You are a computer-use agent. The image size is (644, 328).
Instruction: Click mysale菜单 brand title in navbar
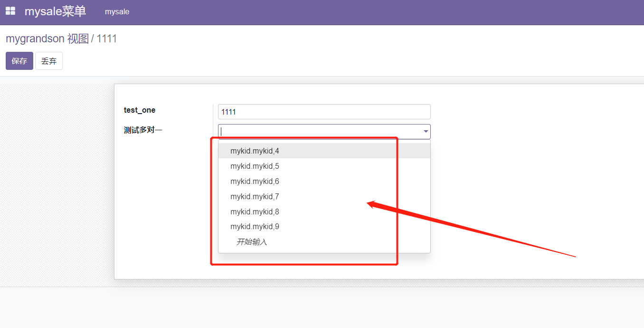(55, 11)
